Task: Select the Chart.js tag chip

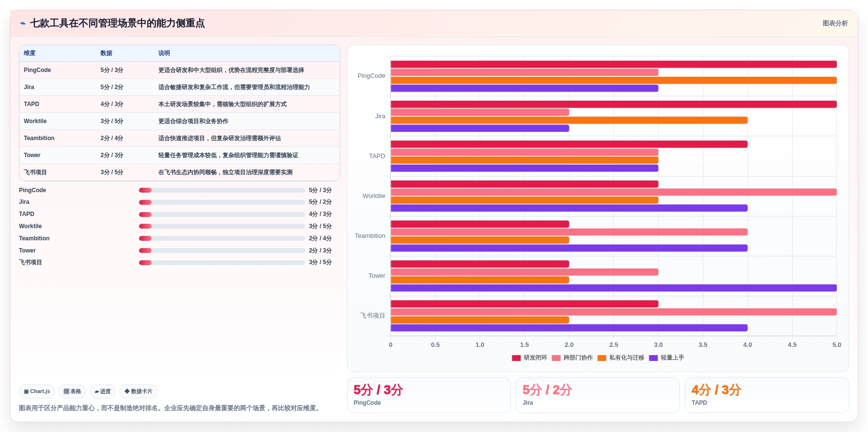Action: pos(37,391)
